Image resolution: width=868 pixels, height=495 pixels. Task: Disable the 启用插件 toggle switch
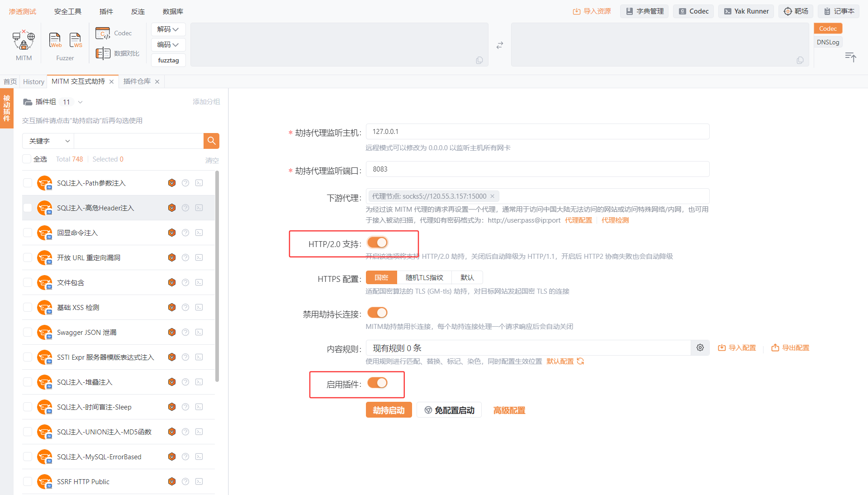click(x=377, y=383)
